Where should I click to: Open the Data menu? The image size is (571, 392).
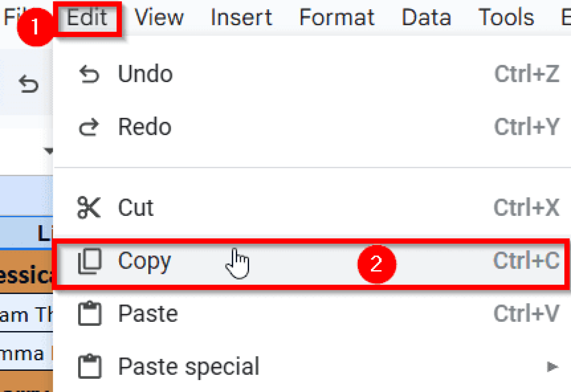(426, 17)
